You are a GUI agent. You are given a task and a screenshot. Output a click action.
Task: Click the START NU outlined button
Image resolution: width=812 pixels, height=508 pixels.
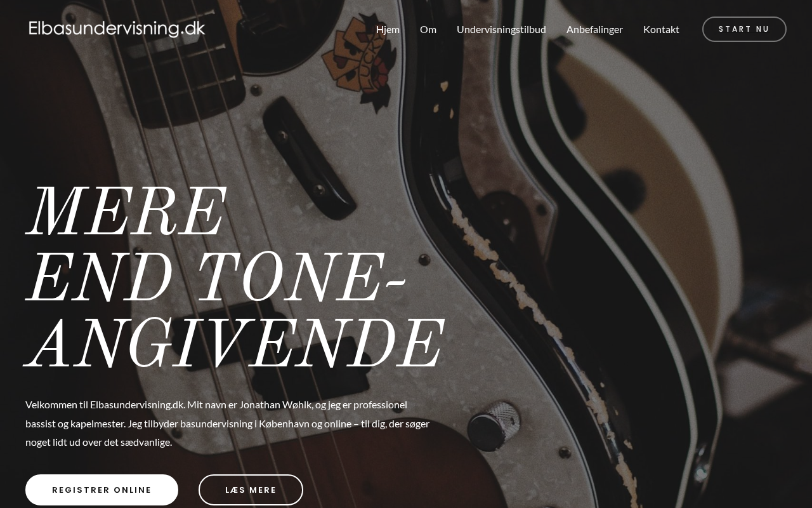tap(744, 29)
